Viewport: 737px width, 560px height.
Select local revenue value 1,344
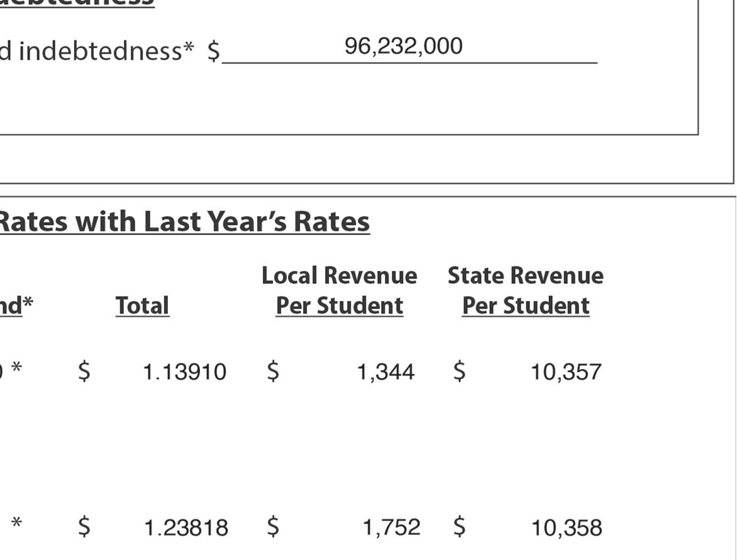[386, 372]
